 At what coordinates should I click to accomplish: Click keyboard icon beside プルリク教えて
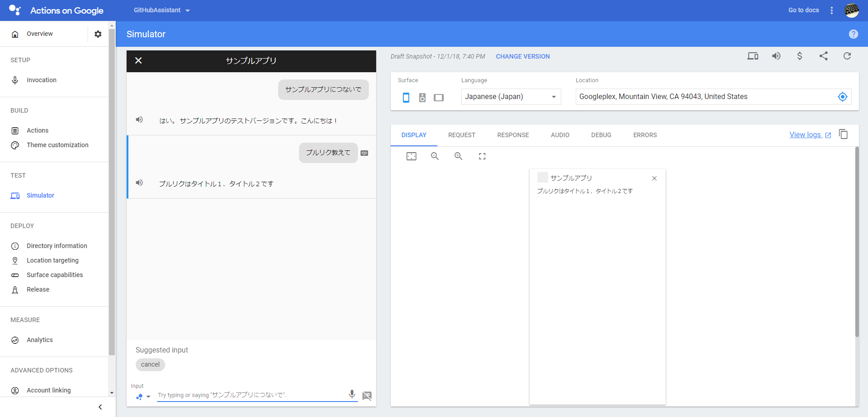click(364, 153)
